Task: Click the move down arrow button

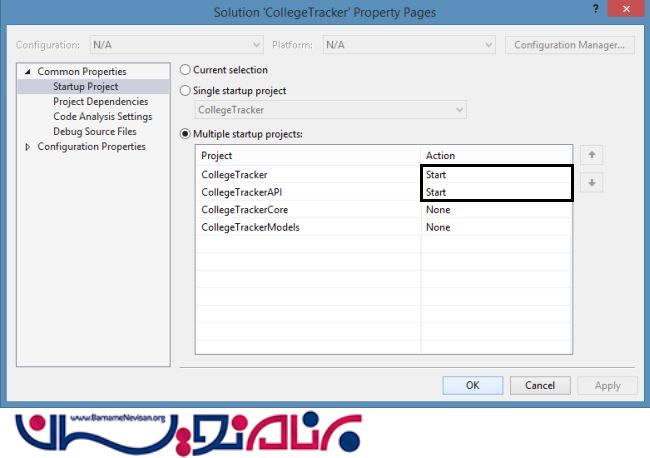Action: [592, 182]
